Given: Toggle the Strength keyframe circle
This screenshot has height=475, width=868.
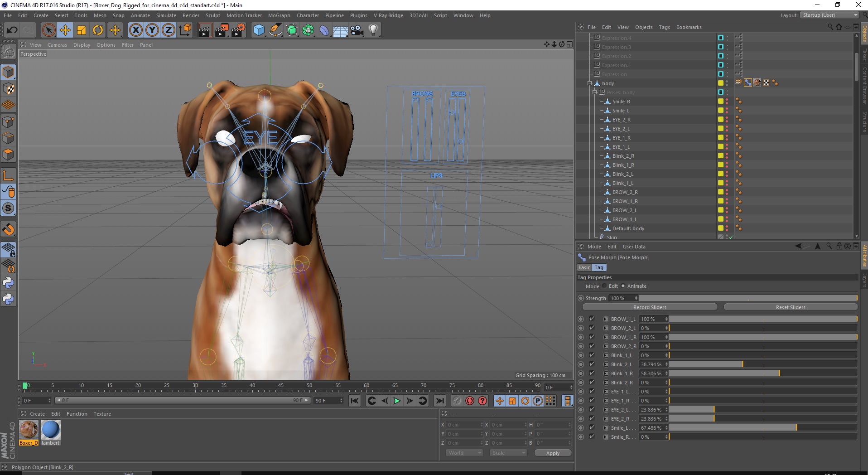Looking at the screenshot, I should [581, 298].
